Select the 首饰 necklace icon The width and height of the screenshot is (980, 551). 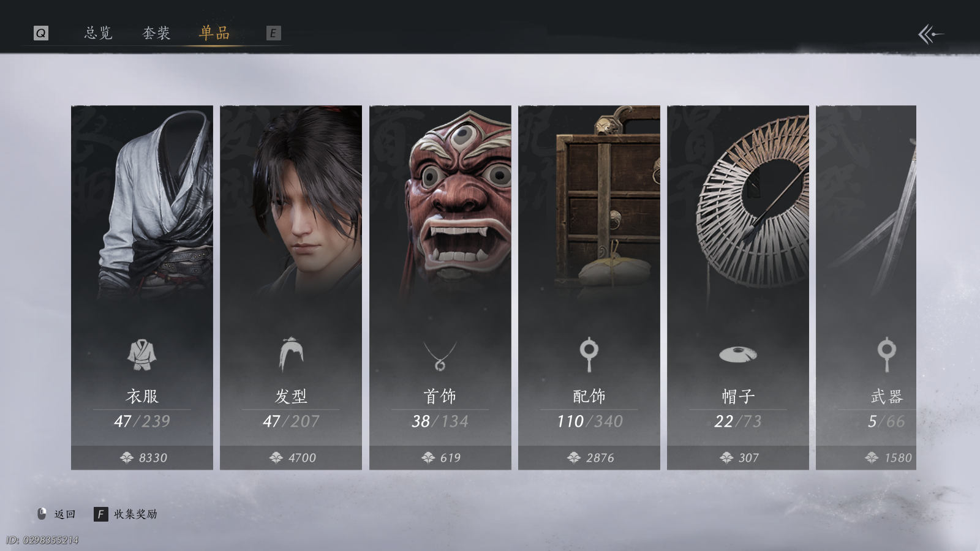[440, 356]
